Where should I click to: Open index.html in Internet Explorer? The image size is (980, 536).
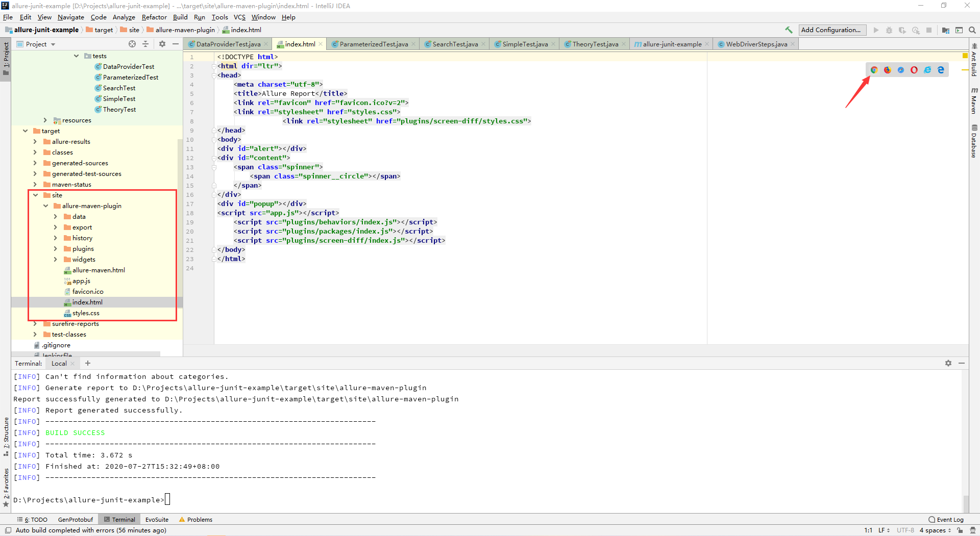coord(927,70)
